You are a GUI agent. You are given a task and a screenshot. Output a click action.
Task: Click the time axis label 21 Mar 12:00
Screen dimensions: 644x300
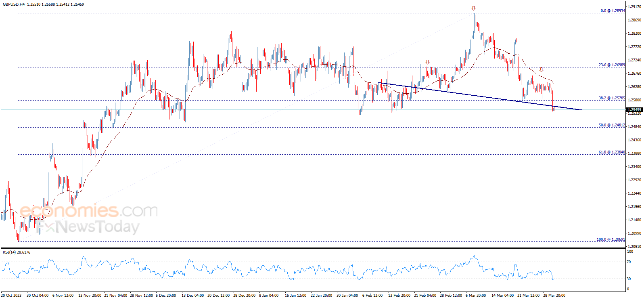[529, 296]
